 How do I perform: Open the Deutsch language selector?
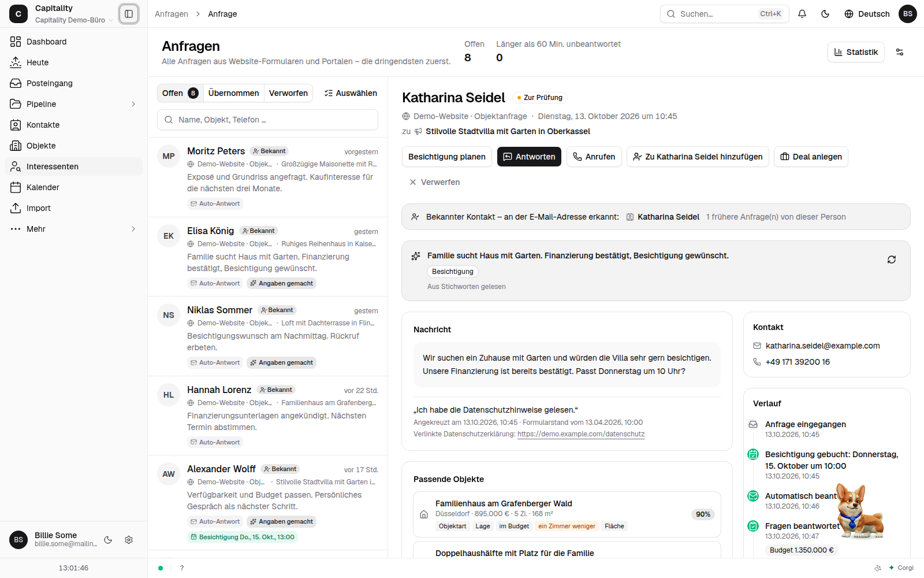(867, 14)
